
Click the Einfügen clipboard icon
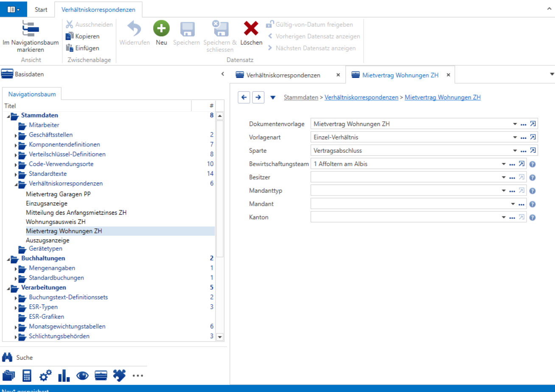click(70, 48)
